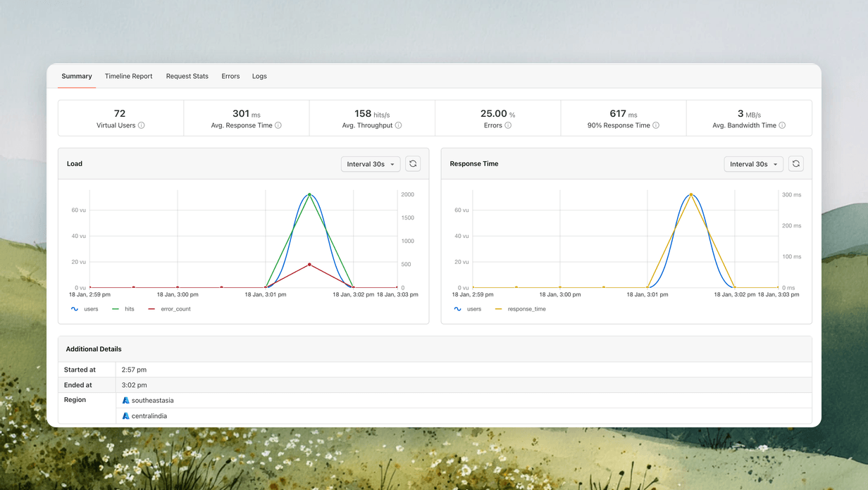Click the Avg. Bandwidth Time info icon
The width and height of the screenshot is (868, 490).
click(x=782, y=125)
